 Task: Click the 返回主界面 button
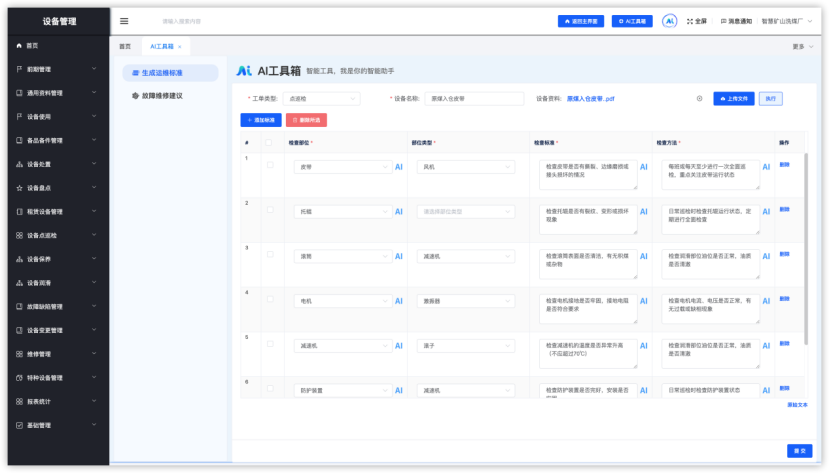click(581, 21)
